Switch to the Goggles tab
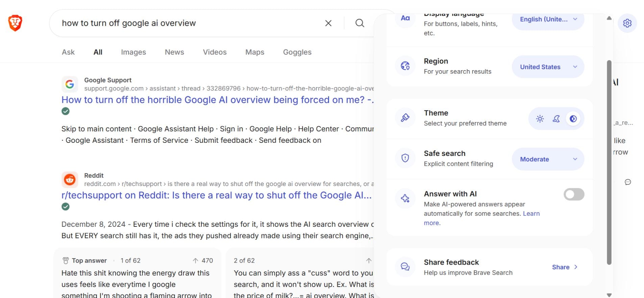 (297, 52)
